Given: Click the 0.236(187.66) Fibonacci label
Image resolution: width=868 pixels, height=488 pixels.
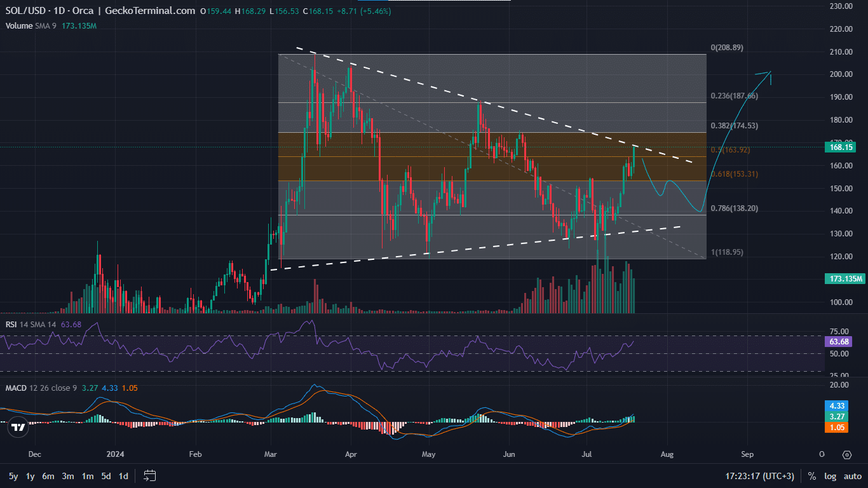Looking at the screenshot, I should click(734, 96).
